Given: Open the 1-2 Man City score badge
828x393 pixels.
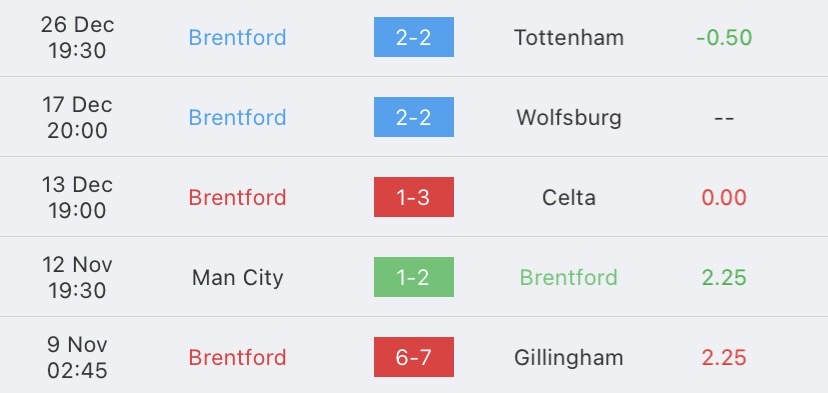Looking at the screenshot, I should (413, 277).
